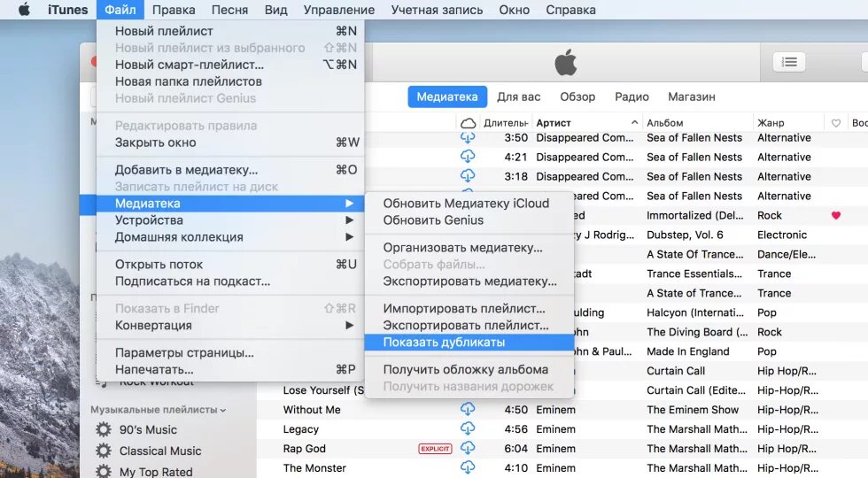
Task: Expand the Устройства submenu
Action: 230,220
